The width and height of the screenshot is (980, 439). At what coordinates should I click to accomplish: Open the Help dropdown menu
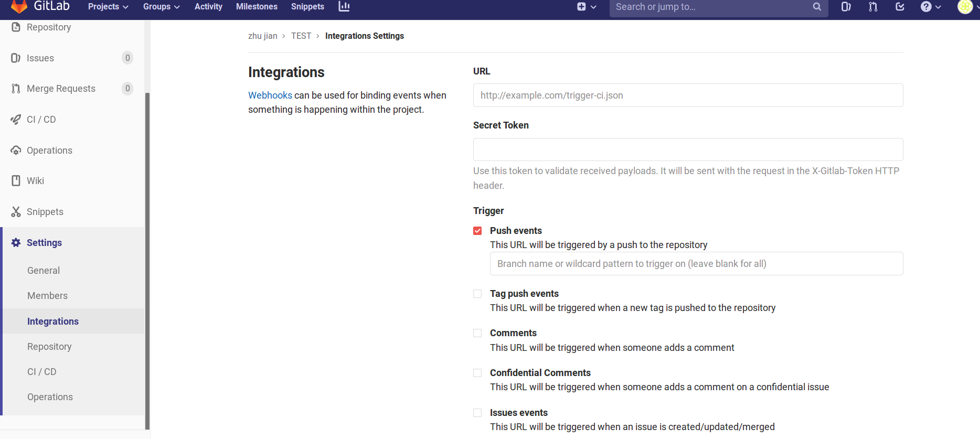pyautogui.click(x=931, y=7)
